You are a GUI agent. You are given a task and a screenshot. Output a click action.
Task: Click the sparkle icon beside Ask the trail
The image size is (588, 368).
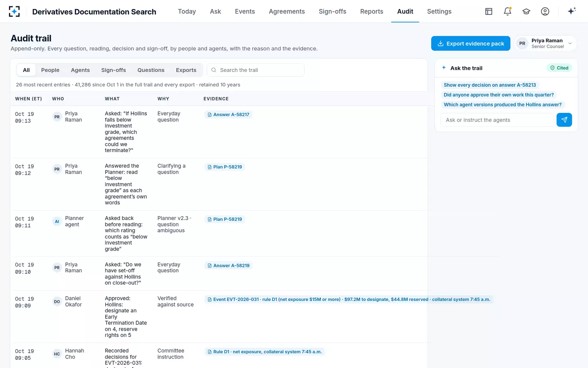[444, 68]
